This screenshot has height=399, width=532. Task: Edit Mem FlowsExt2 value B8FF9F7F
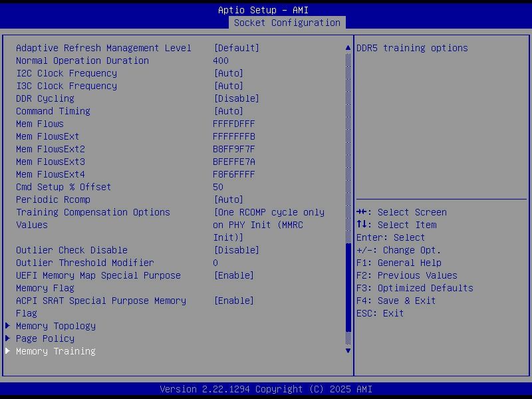coord(234,149)
